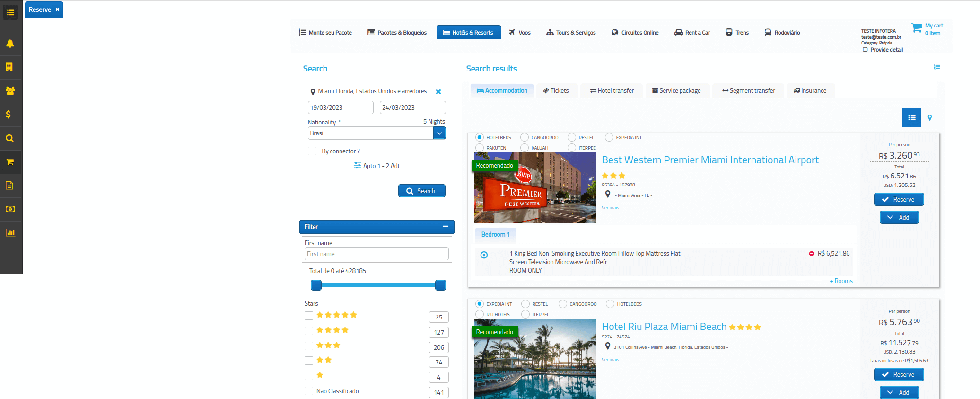Switch to map view of results
980x399 pixels.
(x=930, y=118)
